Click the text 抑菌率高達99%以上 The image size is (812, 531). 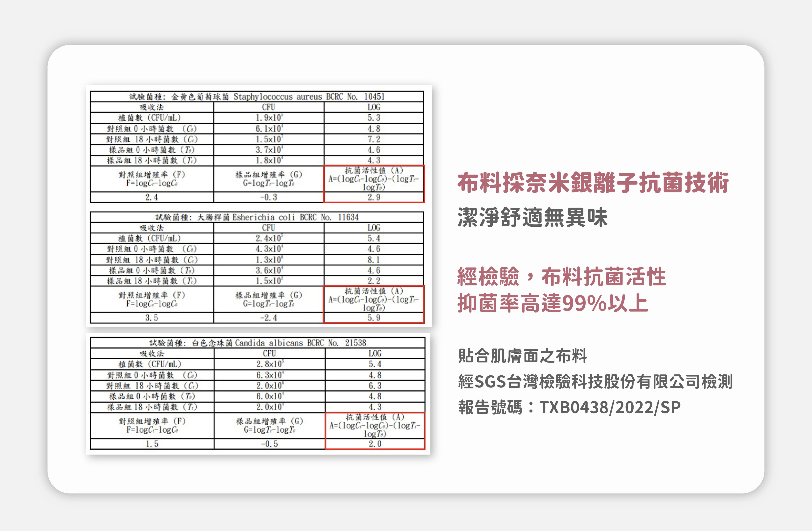pyautogui.click(x=553, y=303)
